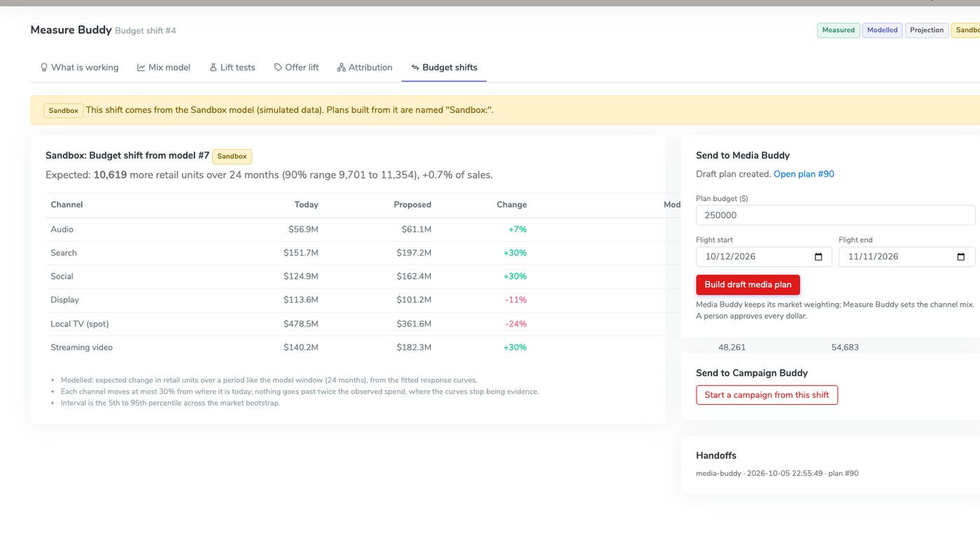The width and height of the screenshot is (980, 552).
Task: Click the chart icon beside Mix model
Action: (x=141, y=67)
